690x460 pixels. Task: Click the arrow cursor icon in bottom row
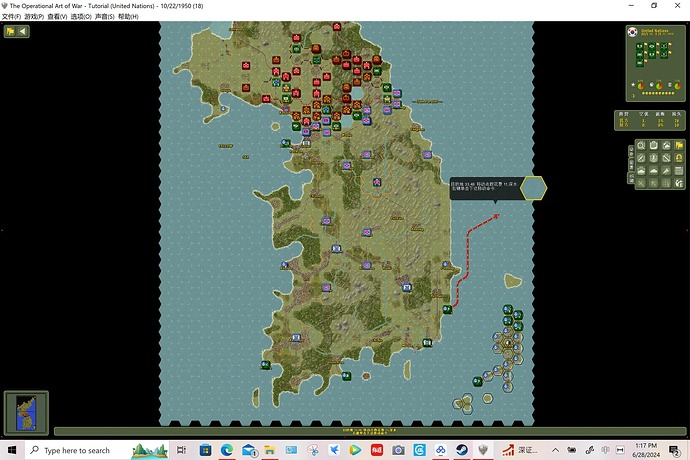point(654,184)
